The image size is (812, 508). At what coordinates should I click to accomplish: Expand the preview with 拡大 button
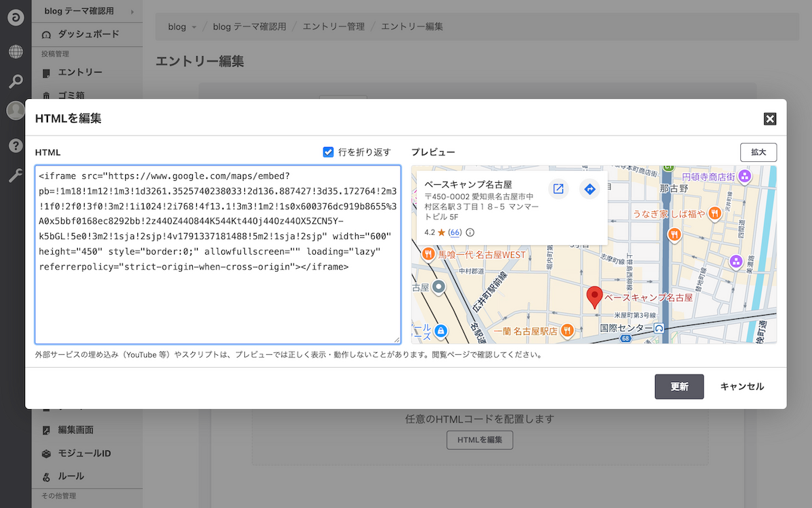759,152
